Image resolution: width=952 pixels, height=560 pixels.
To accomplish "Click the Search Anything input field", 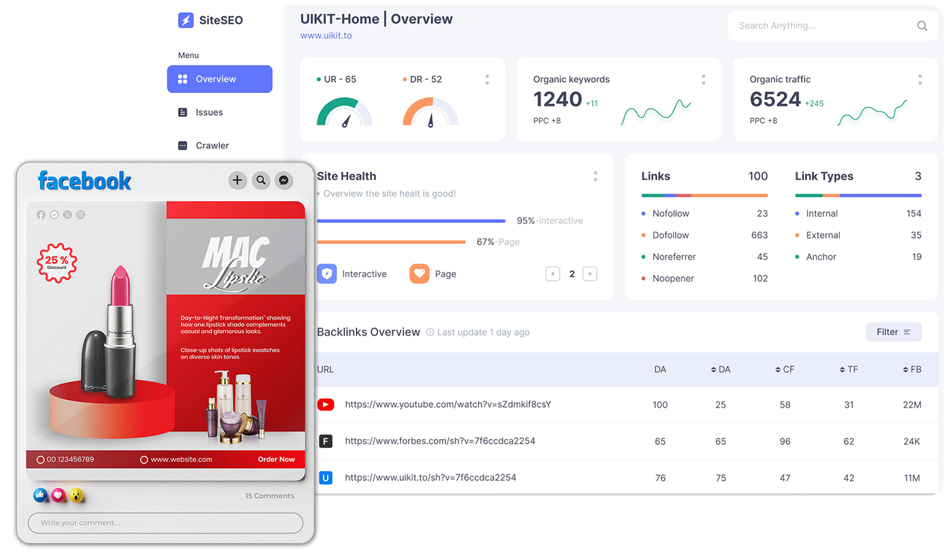I will point(833,26).
